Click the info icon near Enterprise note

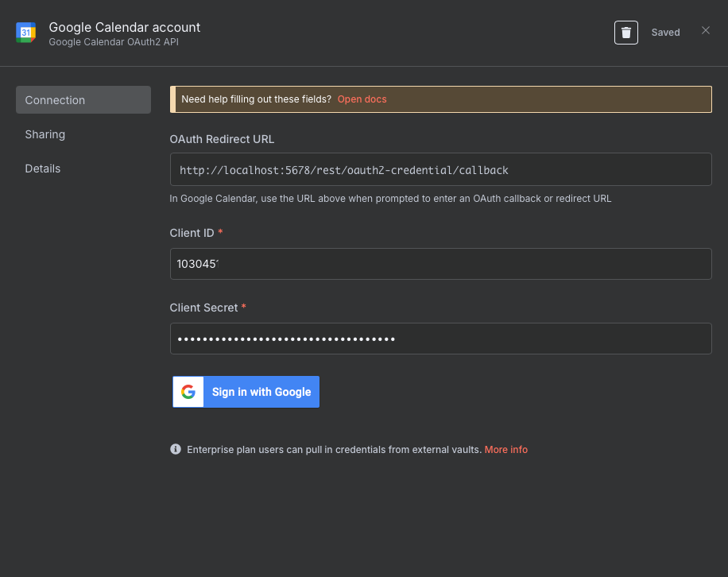coord(176,449)
